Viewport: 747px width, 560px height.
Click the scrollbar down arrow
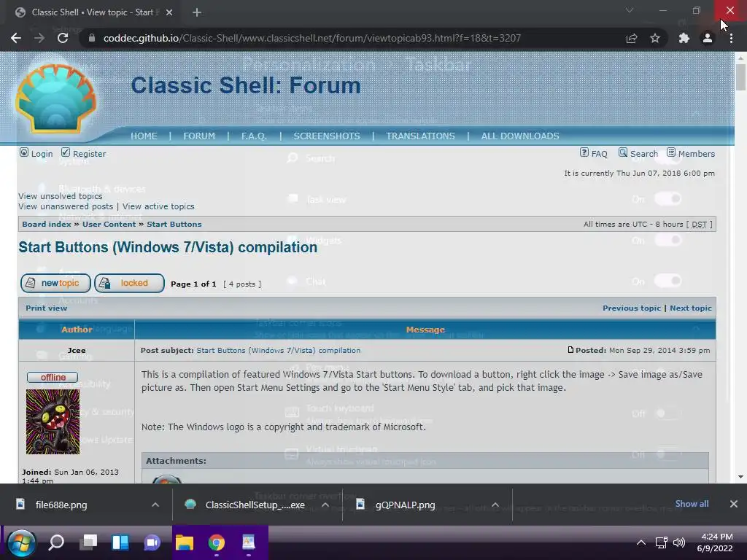(x=740, y=477)
